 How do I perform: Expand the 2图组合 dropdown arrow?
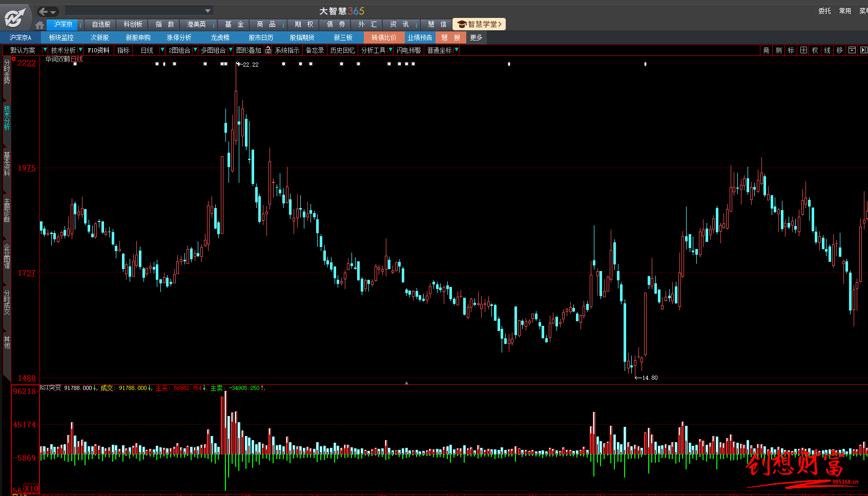195,50
